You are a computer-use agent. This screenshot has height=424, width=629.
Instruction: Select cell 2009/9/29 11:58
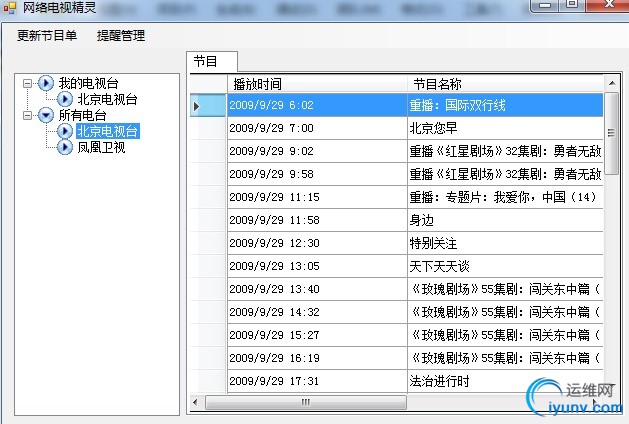pyautogui.click(x=317, y=220)
